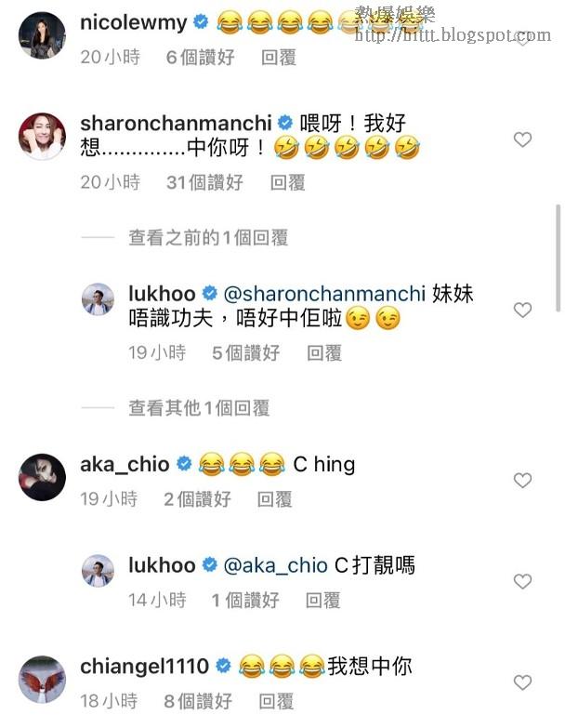Expand 查看其他1個回覆

tap(199, 408)
